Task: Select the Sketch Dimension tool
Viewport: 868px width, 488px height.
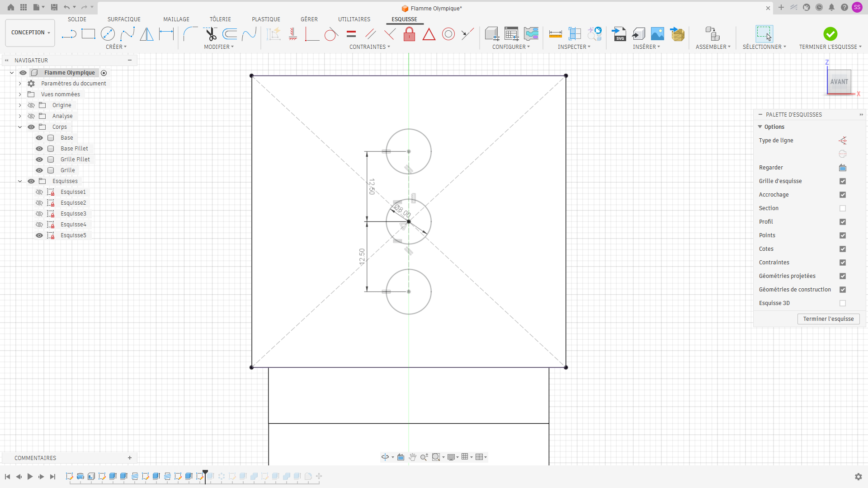Action: [166, 34]
